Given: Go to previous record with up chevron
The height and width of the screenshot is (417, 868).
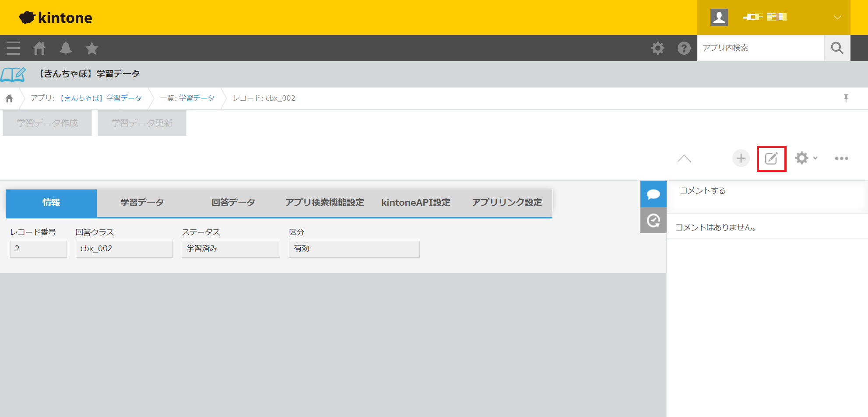Looking at the screenshot, I should click(x=684, y=158).
